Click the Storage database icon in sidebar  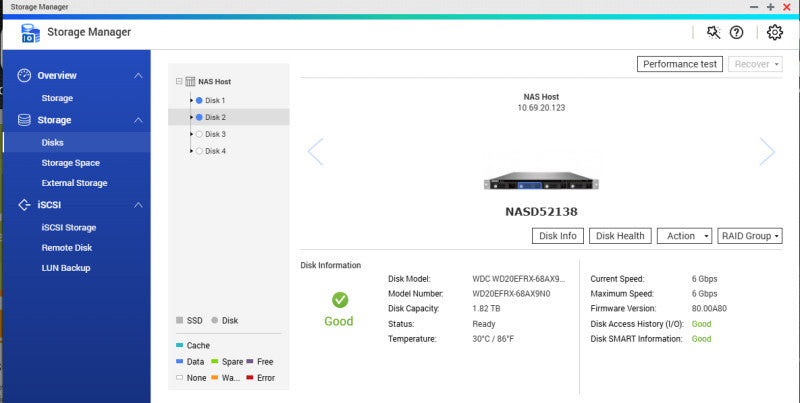24,120
